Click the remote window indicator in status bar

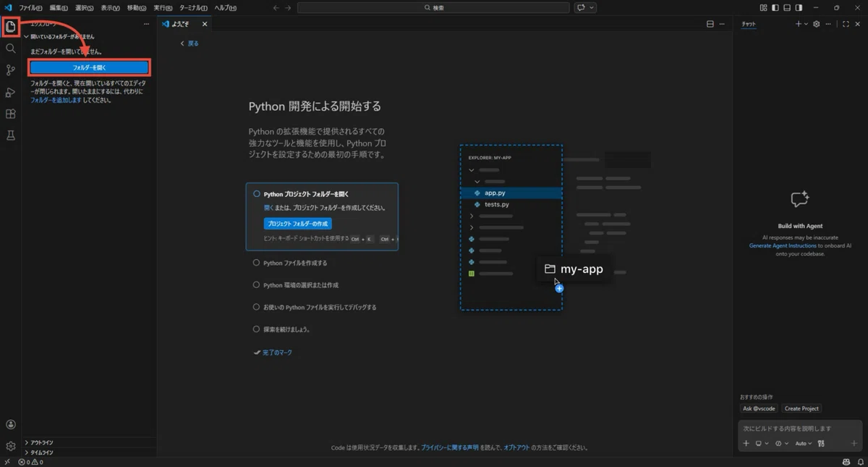click(x=7, y=462)
